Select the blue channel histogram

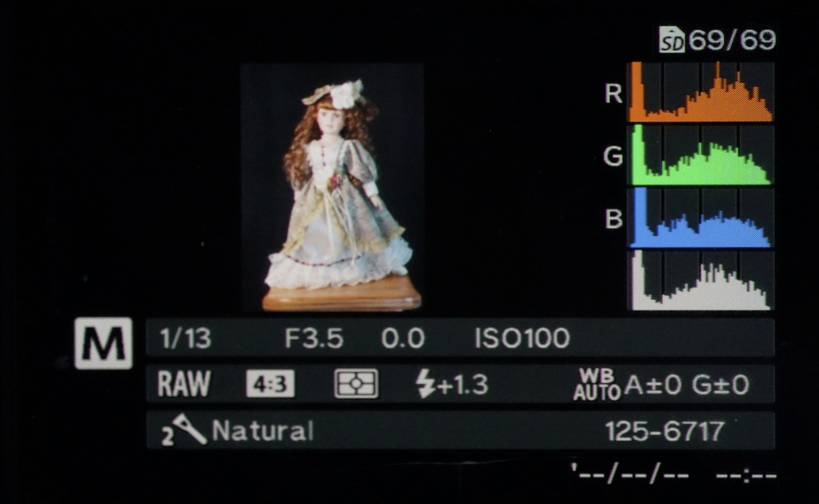pos(700,218)
